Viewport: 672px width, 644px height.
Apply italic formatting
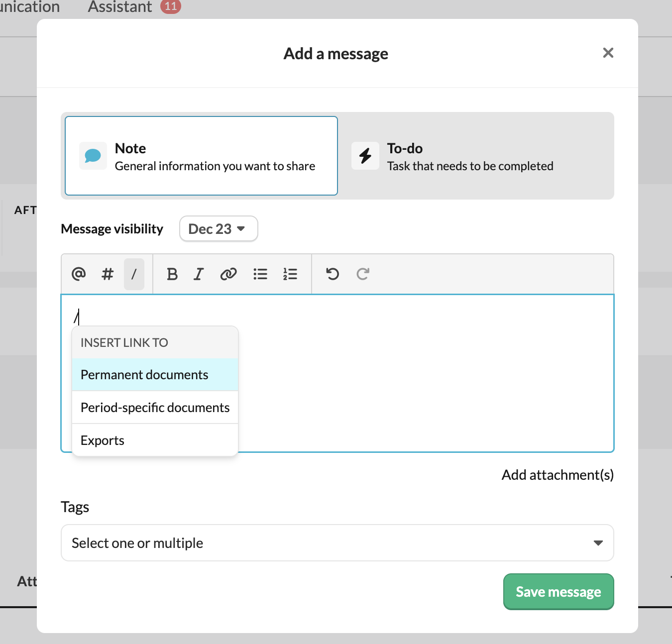(x=199, y=274)
